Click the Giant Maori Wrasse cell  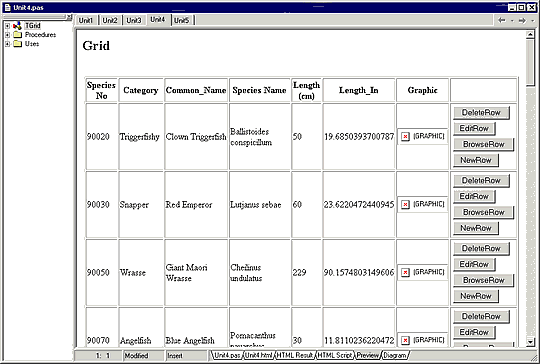[196, 272]
